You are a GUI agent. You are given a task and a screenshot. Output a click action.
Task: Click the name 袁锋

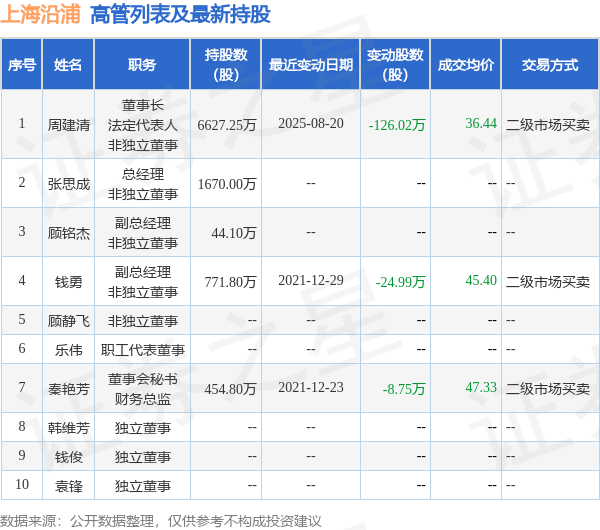(x=68, y=486)
